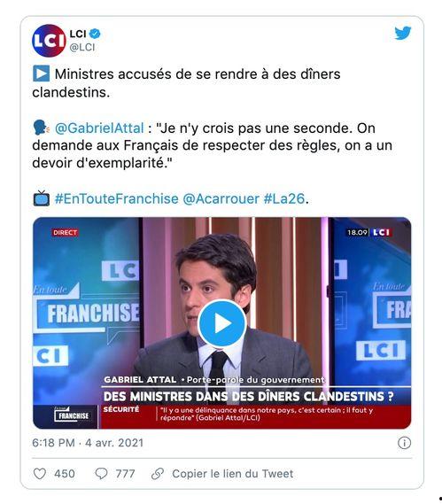Image resolution: width=442 pixels, height=504 pixels.
Task: Like the tweet with the heart icon
Action: tap(40, 474)
